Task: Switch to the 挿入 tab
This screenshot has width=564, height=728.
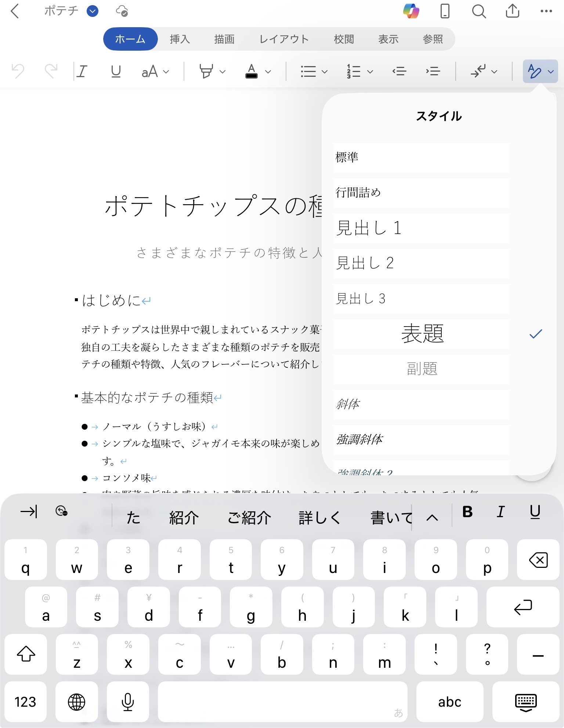Action: point(180,39)
